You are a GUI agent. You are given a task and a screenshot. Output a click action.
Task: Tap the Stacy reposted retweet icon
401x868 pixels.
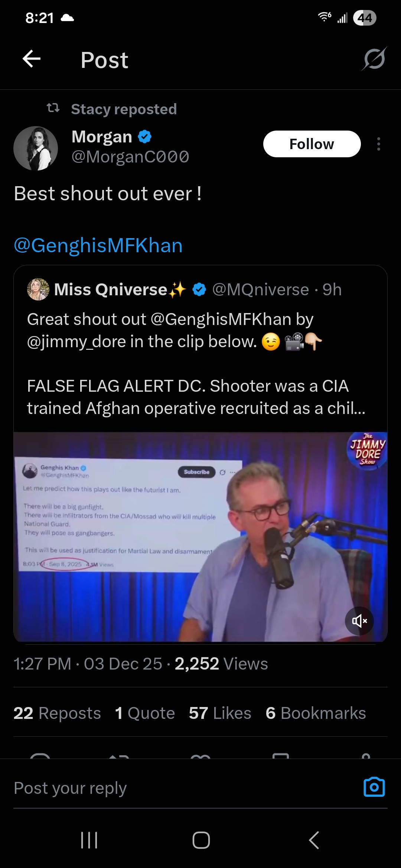[53, 108]
